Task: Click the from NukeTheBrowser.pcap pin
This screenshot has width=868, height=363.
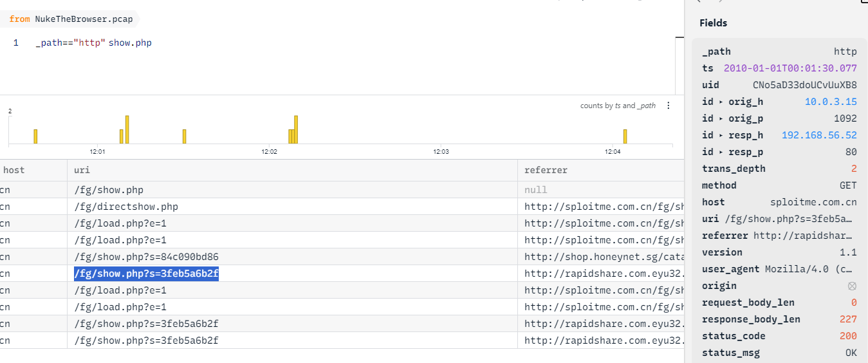Action: (71, 19)
